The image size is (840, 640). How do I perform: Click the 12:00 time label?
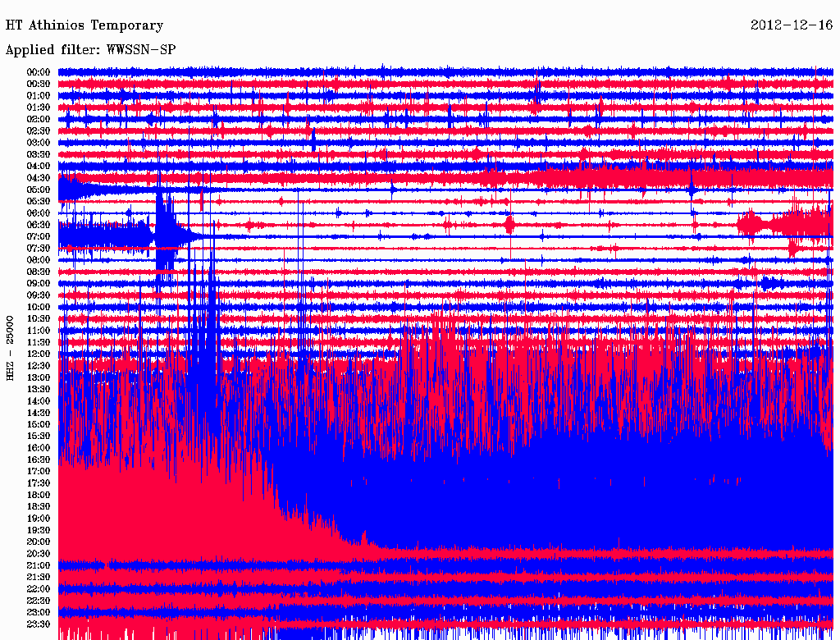pyautogui.click(x=39, y=354)
